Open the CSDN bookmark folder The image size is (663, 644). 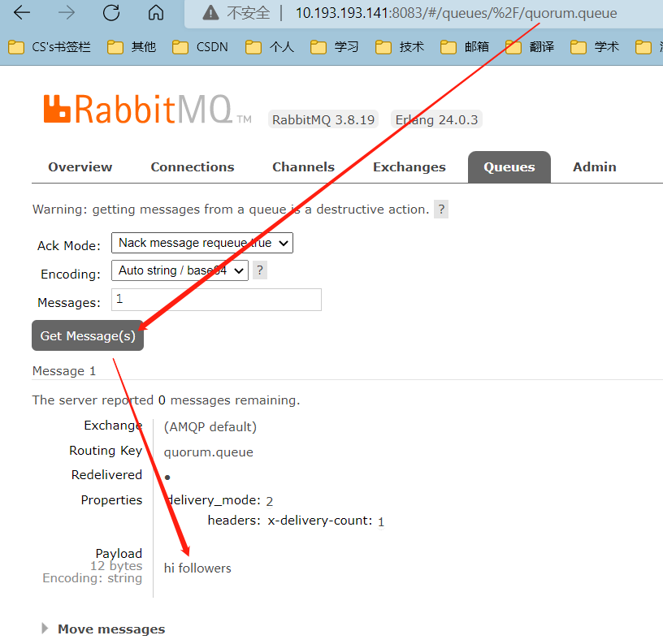(200, 46)
